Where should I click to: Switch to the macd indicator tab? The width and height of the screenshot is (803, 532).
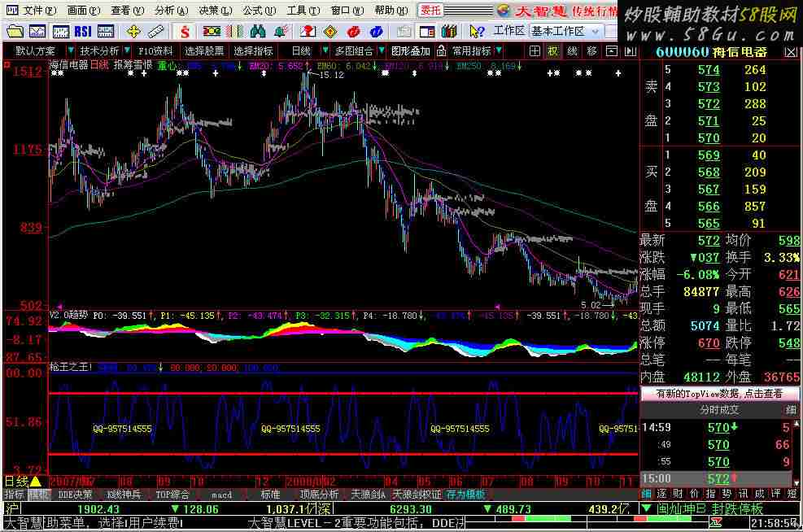point(221,495)
